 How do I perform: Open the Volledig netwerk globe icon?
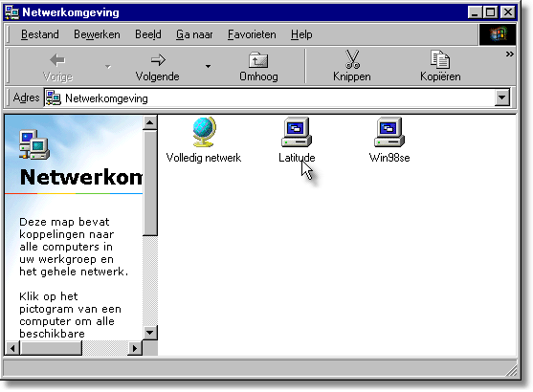click(x=204, y=132)
